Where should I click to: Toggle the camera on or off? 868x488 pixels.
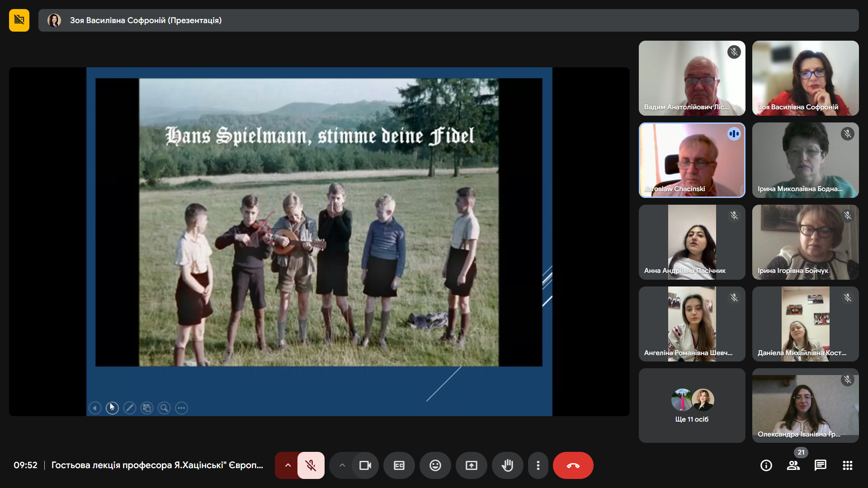pos(365,465)
